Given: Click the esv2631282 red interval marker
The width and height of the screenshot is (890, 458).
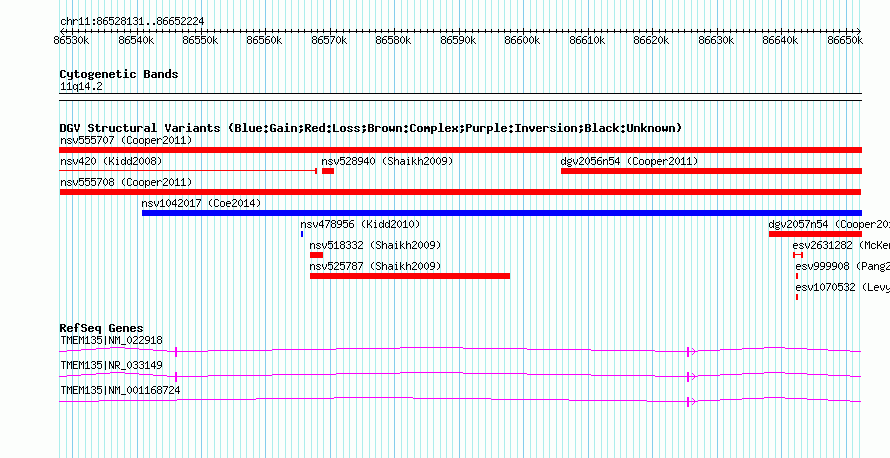Looking at the screenshot, I should [x=798, y=255].
